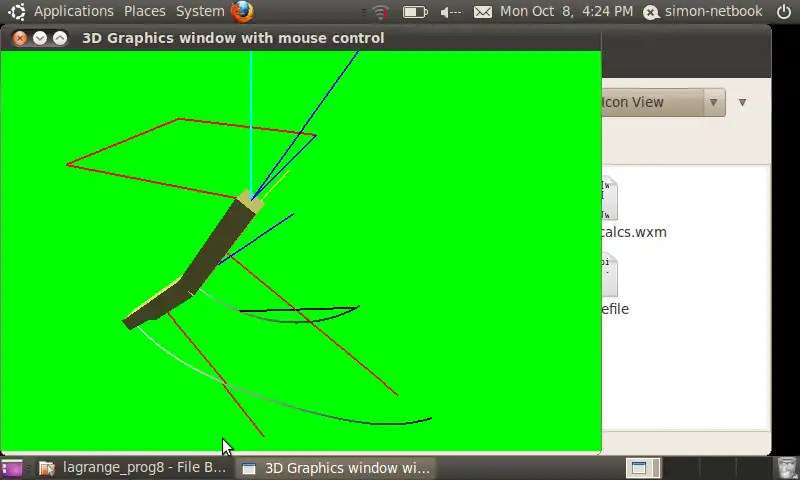Open the clock showing Mon Oct 8

pyautogui.click(x=566, y=11)
